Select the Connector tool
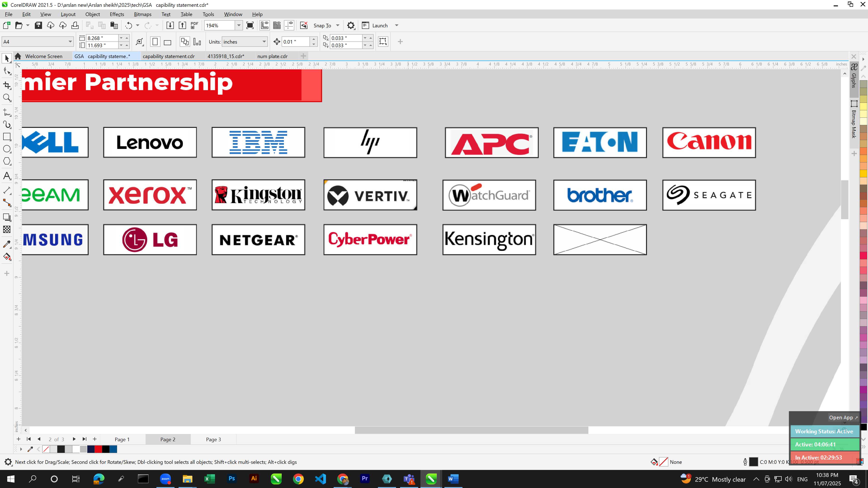This screenshot has width=868, height=488. (x=7, y=203)
